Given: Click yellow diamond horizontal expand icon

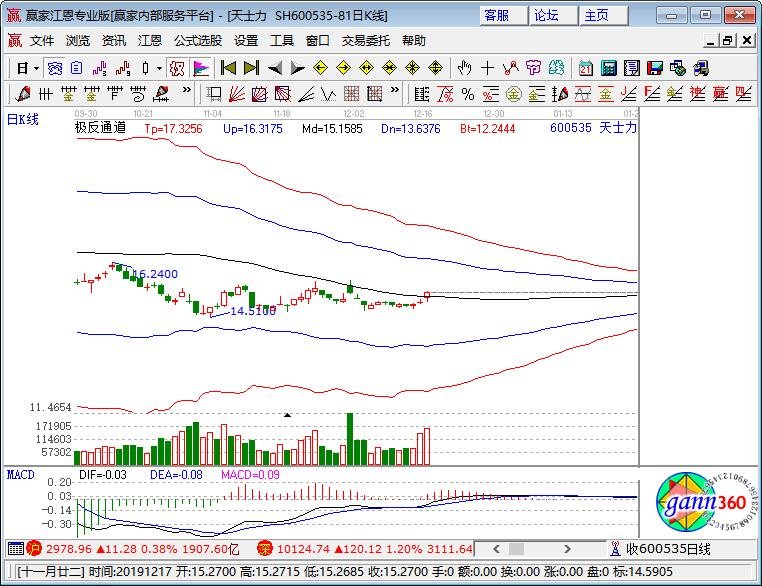Looking at the screenshot, I should pyautogui.click(x=366, y=68).
